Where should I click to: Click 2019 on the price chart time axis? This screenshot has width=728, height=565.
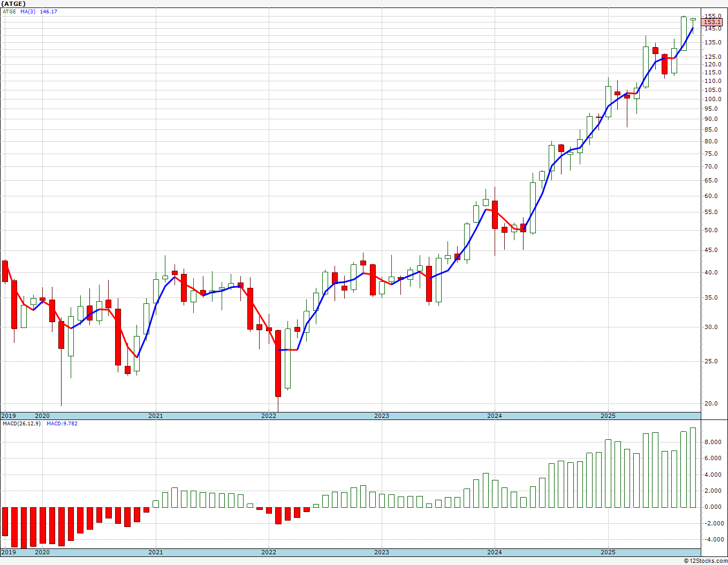pyautogui.click(x=8, y=416)
